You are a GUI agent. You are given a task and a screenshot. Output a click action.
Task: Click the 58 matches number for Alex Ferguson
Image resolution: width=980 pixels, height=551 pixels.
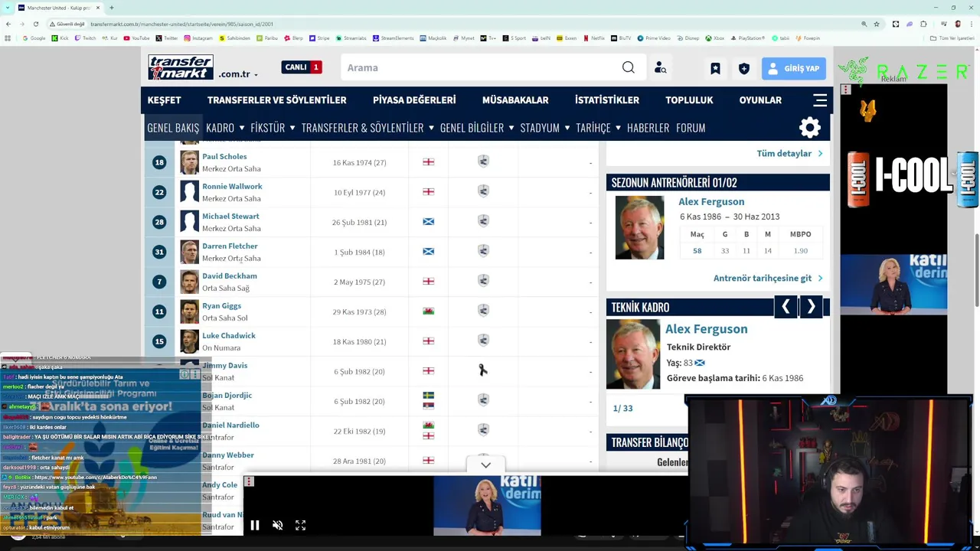(x=697, y=250)
